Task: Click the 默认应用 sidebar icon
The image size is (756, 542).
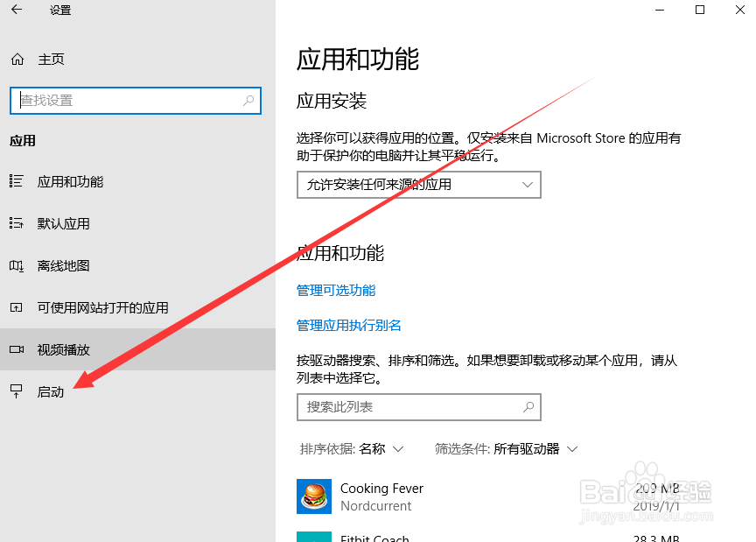Action: (16, 223)
